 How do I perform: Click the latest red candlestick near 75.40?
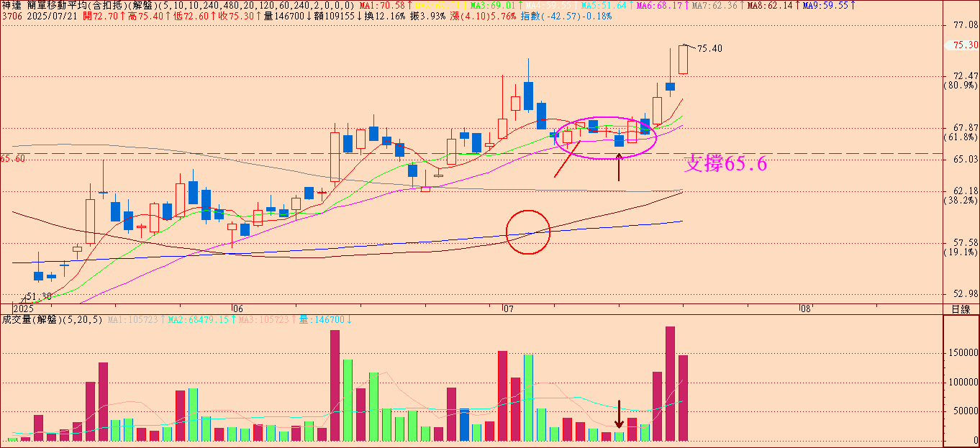tap(683, 60)
